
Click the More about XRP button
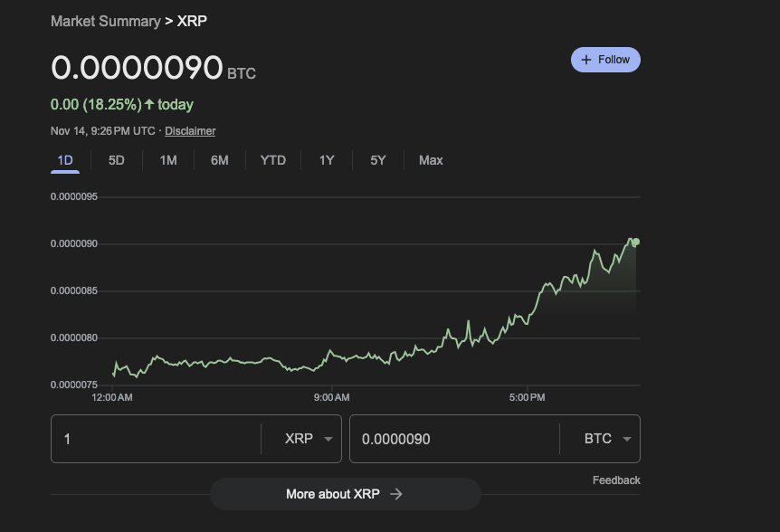pyautogui.click(x=346, y=494)
